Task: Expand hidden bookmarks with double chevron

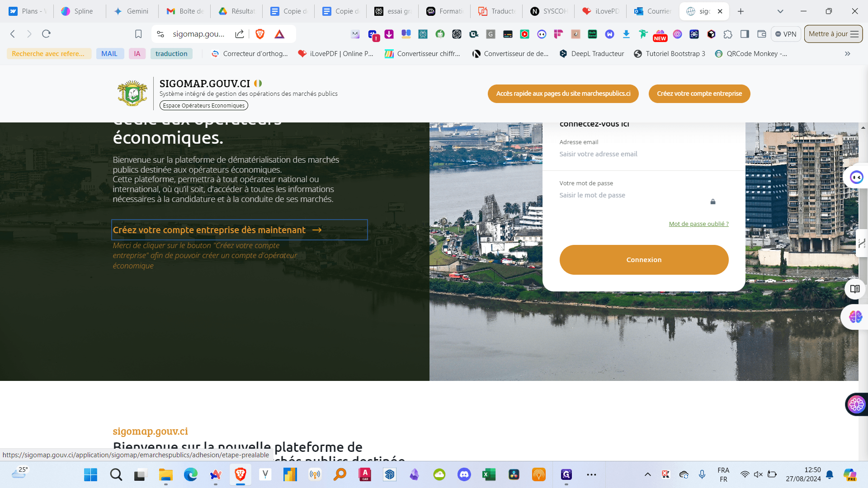Action: coord(848,54)
